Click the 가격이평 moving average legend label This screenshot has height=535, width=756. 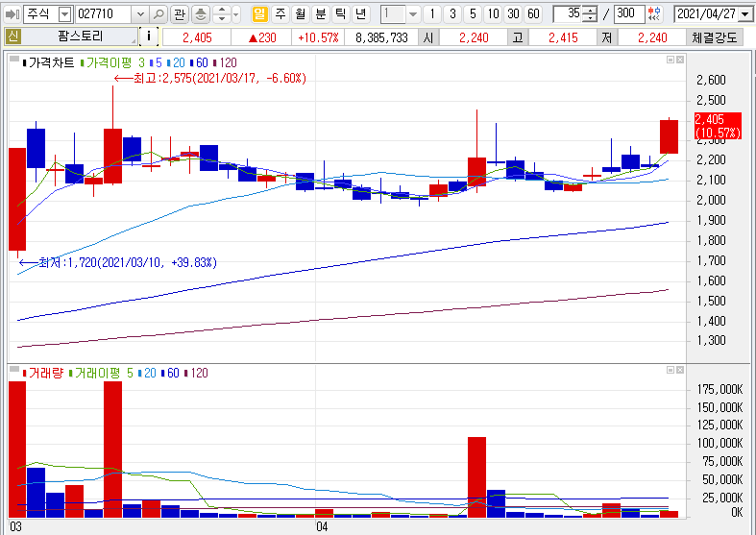[109, 62]
